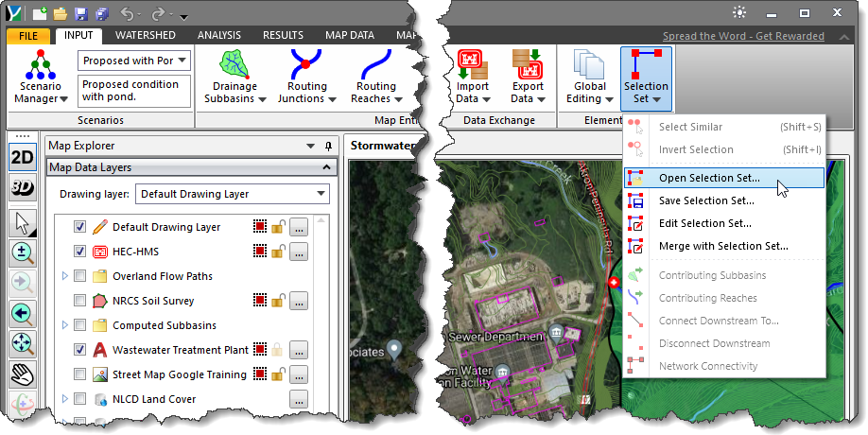Open the Import Data menu
This screenshot has height=435, width=868.
tap(472, 78)
